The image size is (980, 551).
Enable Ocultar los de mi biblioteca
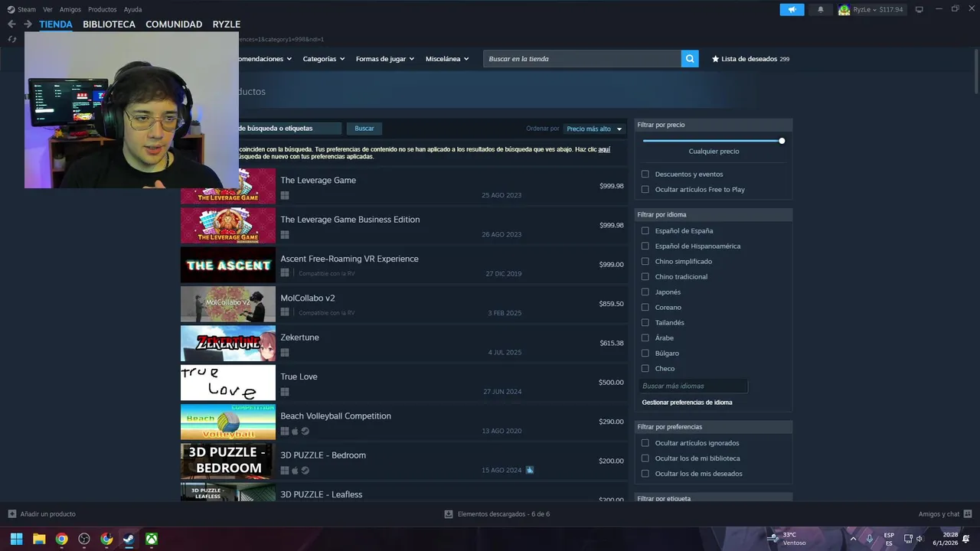(x=645, y=458)
